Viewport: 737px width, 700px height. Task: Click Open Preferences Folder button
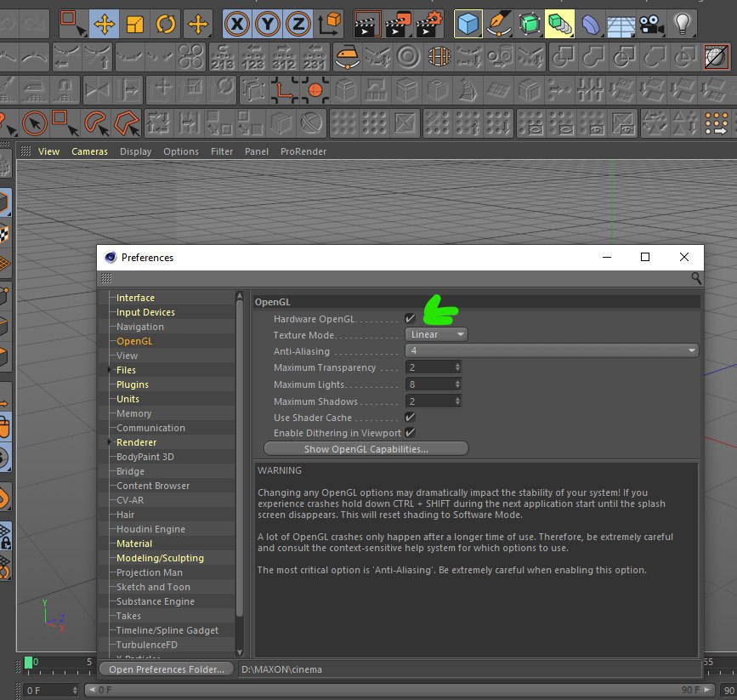[x=167, y=669]
